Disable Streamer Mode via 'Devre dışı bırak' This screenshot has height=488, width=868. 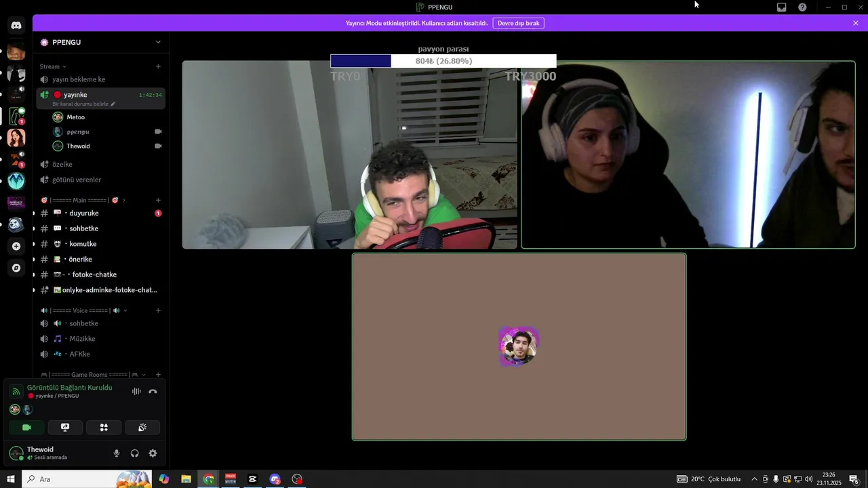click(518, 23)
